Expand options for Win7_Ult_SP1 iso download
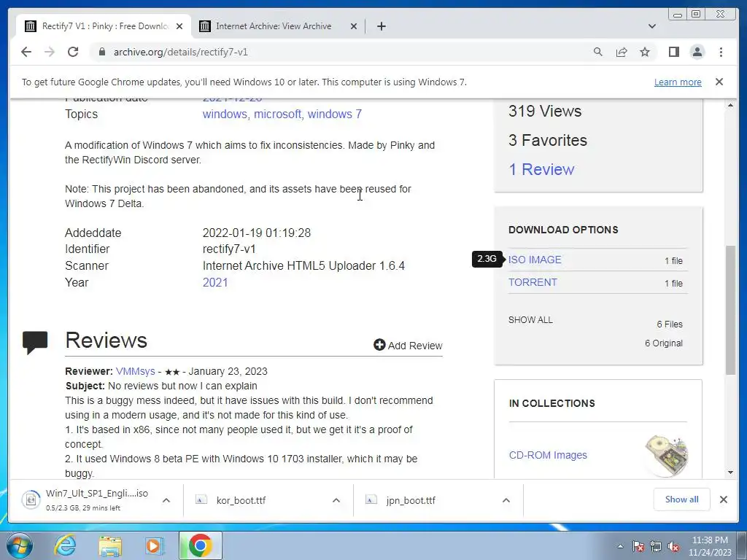Screen dimensions: 747x560 166,500
